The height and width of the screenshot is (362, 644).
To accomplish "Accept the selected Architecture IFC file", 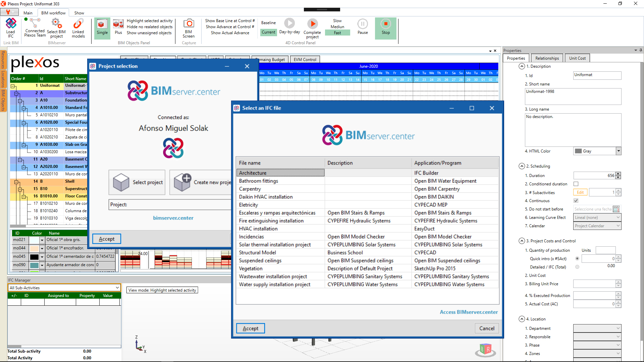I will [x=250, y=328].
